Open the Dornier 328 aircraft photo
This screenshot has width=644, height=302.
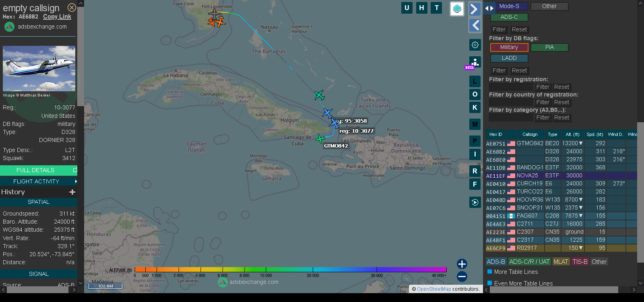[x=39, y=68]
